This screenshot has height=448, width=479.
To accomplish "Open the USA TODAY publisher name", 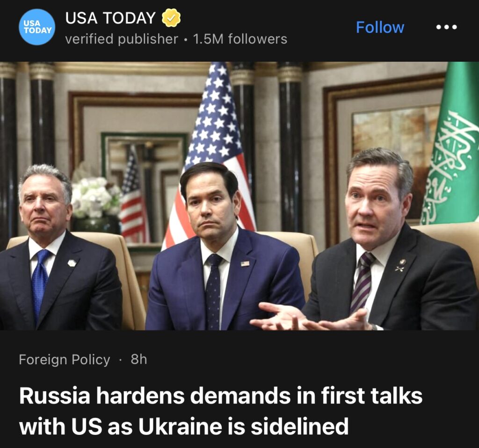I will coord(110,18).
